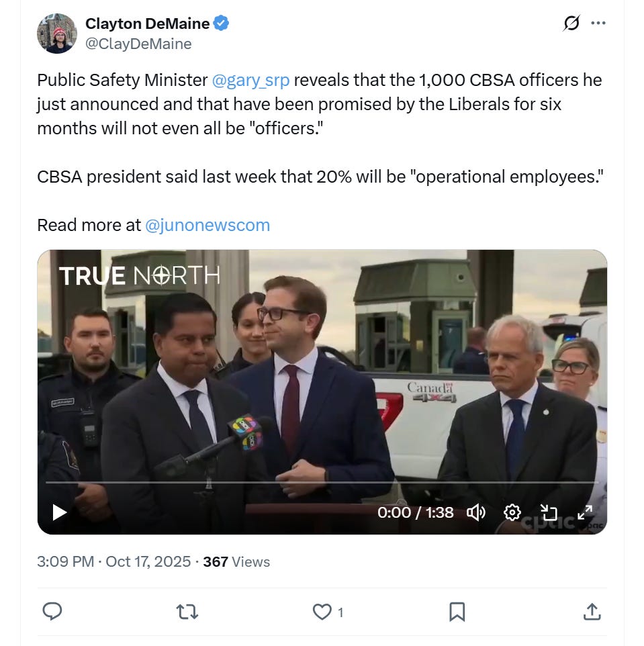Open the 367 Views analytics

[236, 562]
